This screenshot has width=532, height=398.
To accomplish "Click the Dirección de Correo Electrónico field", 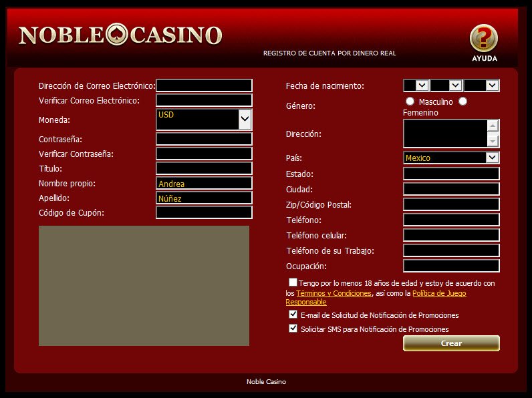I will coord(204,85).
